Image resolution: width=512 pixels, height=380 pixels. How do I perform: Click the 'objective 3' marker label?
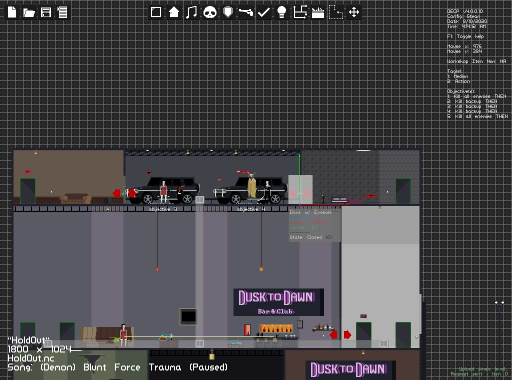(x=163, y=209)
